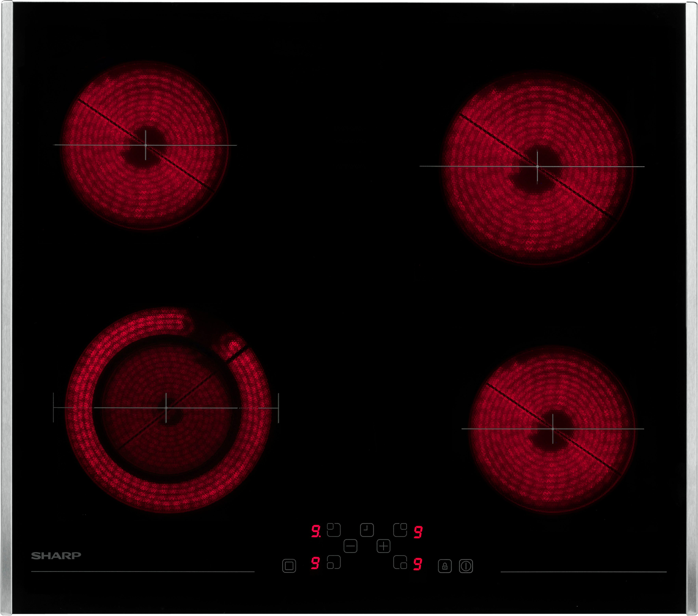Select the rear-left zone selector icon
Image resolution: width=698 pixels, height=616 pixels.
(x=334, y=530)
